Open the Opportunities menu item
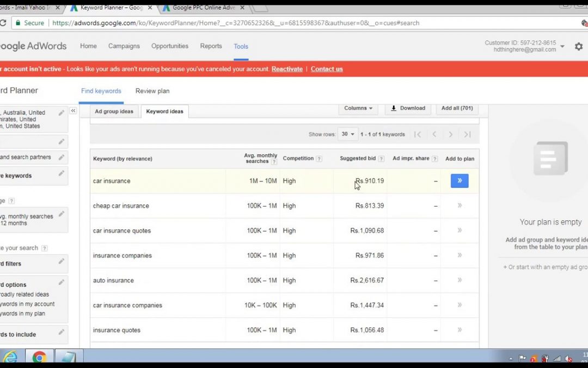Image resolution: width=588 pixels, height=368 pixels. tap(170, 46)
